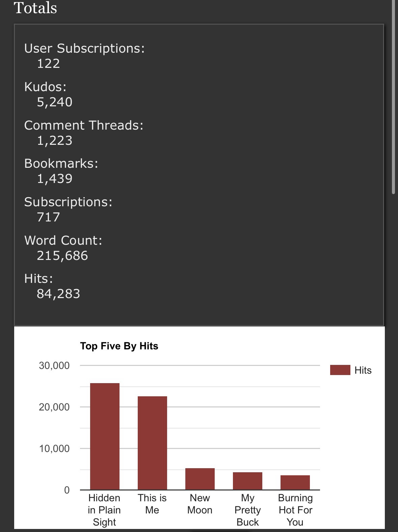The width and height of the screenshot is (398, 532).
Task: Click the User Subscriptions label
Action: tap(84, 48)
